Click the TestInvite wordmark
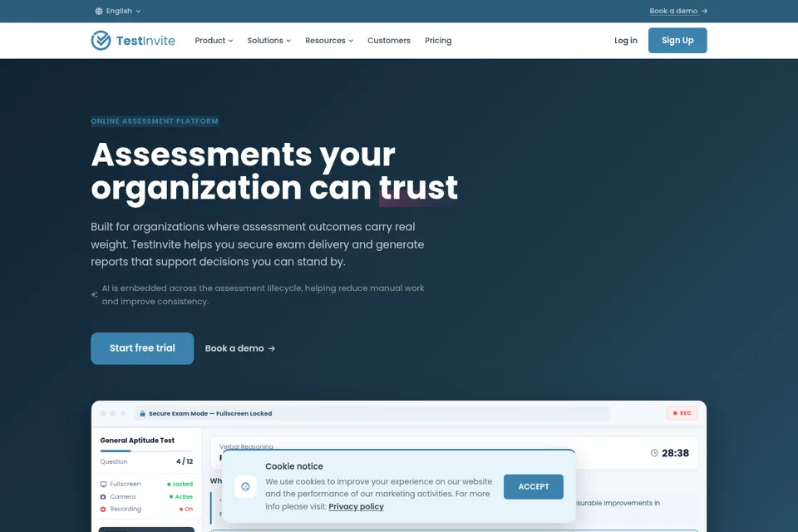The image size is (798, 532). point(145,41)
